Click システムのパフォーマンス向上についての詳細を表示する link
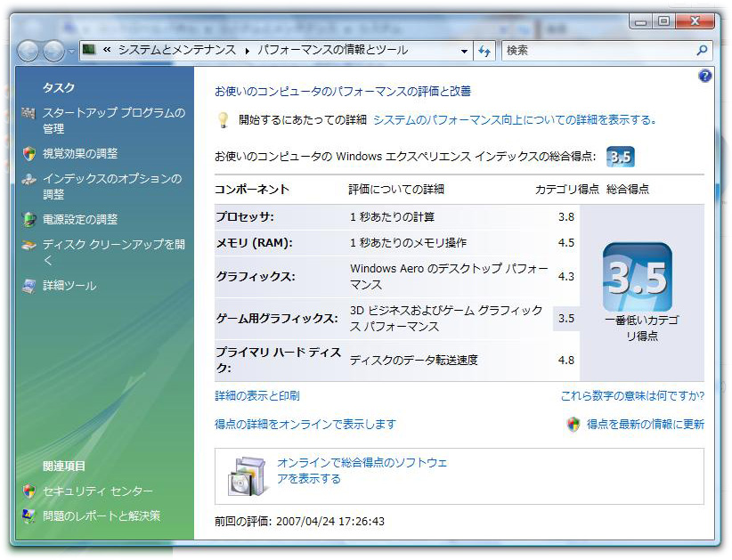The width and height of the screenshot is (732, 560). pyautogui.click(x=515, y=120)
